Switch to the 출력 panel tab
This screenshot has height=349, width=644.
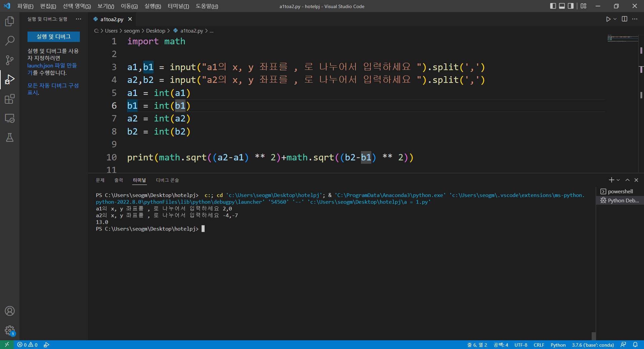pyautogui.click(x=118, y=180)
